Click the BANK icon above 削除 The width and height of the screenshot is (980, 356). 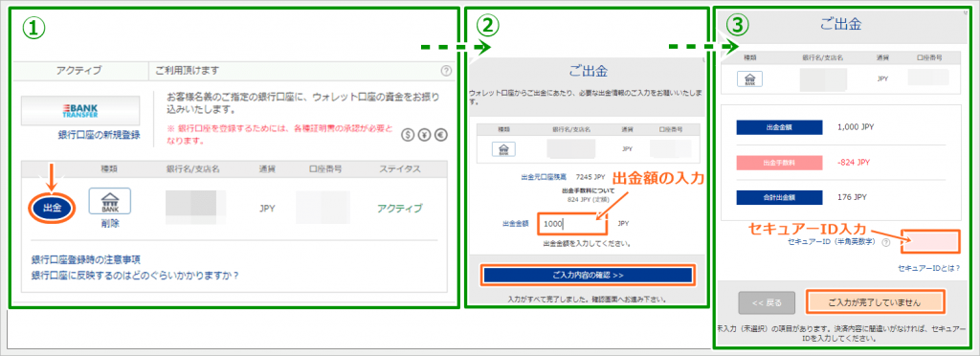[109, 202]
